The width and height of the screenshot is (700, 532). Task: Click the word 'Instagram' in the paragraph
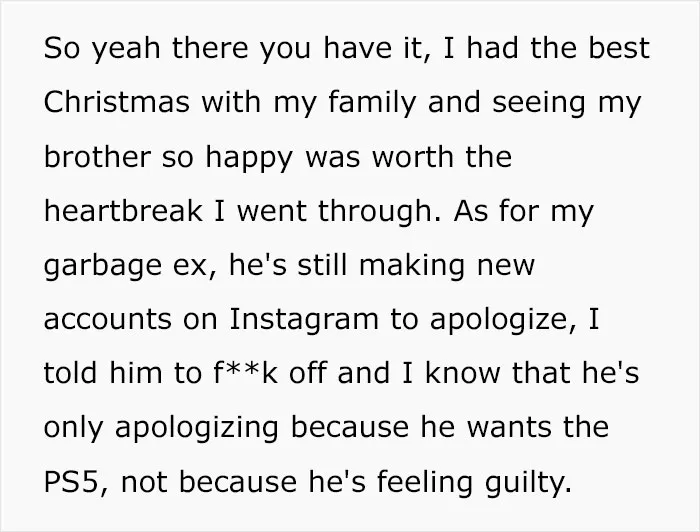click(304, 320)
